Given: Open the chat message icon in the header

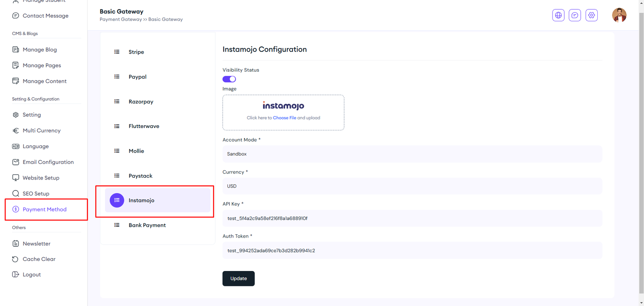Looking at the screenshot, I should click(575, 15).
